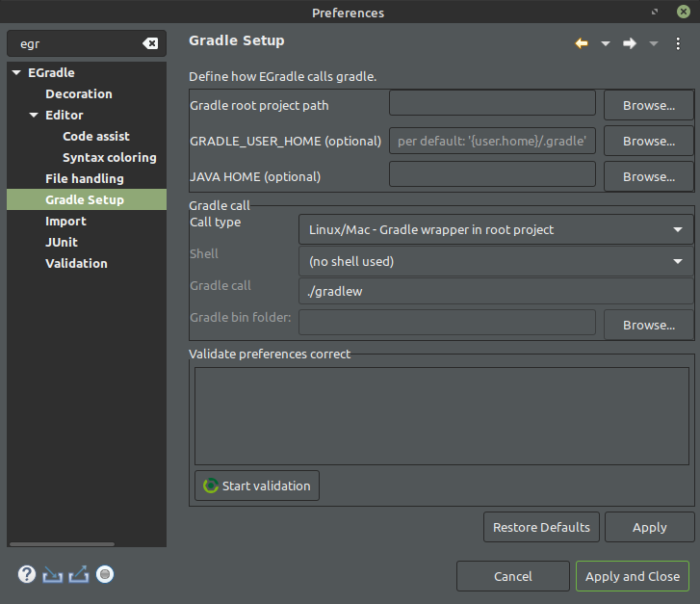
Task: Select Gradle Setup preference page
Action: click(87, 199)
